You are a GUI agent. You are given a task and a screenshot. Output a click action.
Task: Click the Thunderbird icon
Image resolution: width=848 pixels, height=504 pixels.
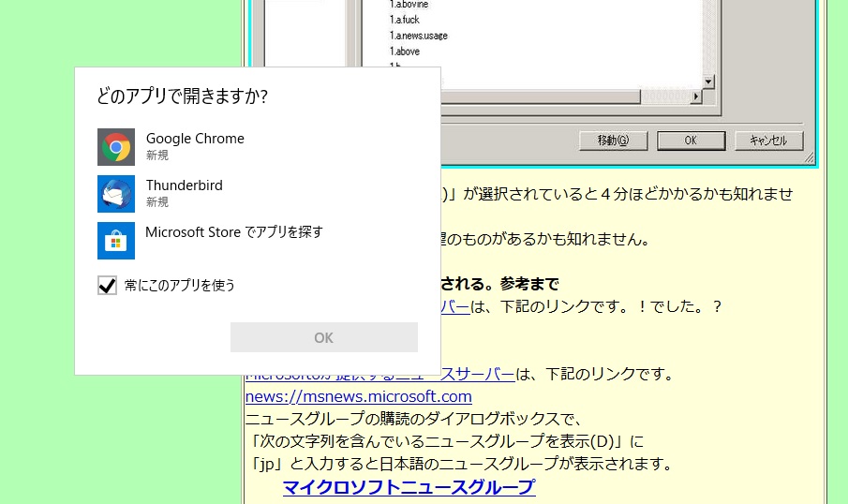coord(116,194)
